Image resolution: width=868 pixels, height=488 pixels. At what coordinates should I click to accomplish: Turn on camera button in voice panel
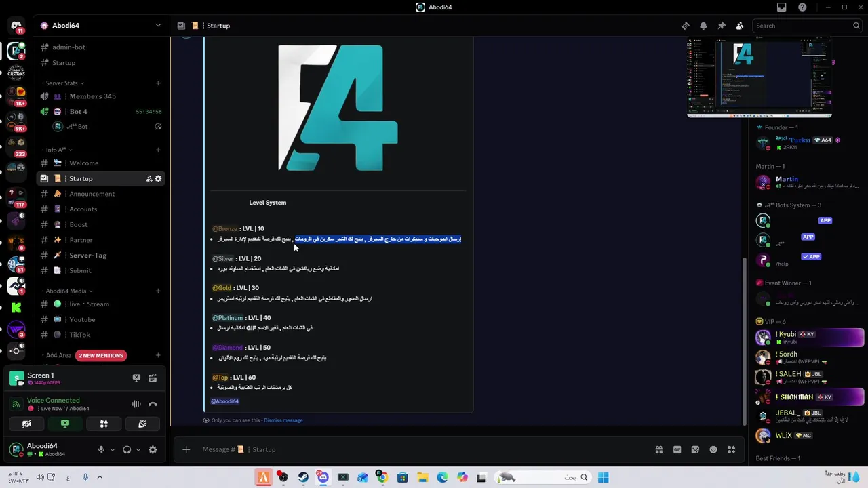click(26, 424)
